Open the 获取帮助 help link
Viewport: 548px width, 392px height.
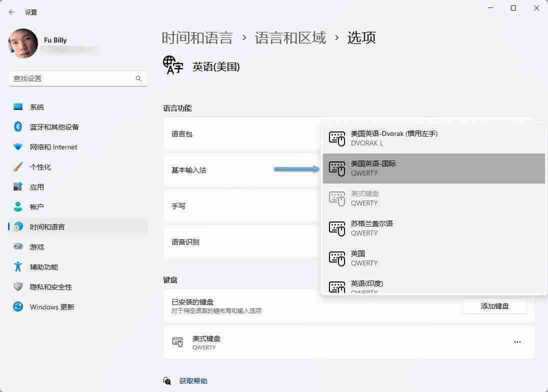[x=193, y=380]
